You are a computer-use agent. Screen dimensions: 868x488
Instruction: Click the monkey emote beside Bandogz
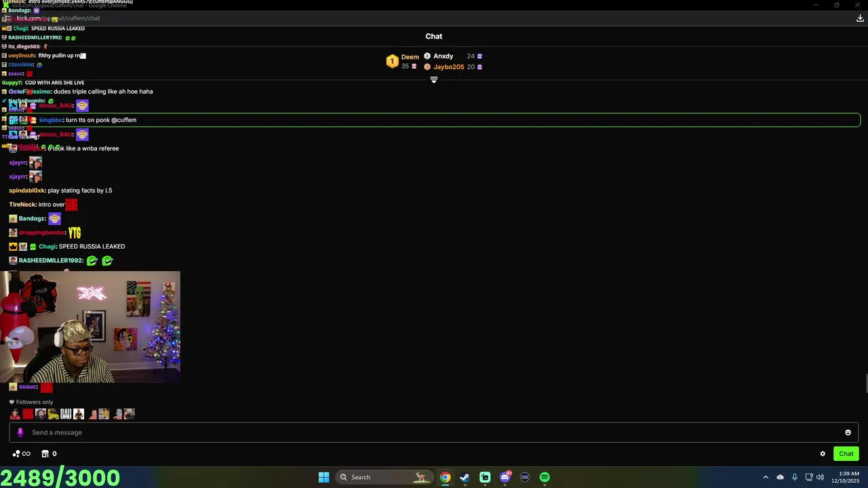(54, 218)
